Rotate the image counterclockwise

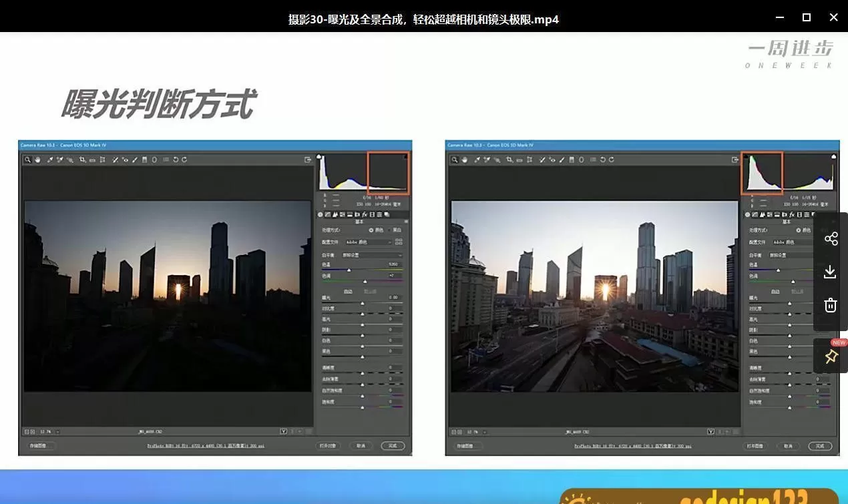(175, 160)
